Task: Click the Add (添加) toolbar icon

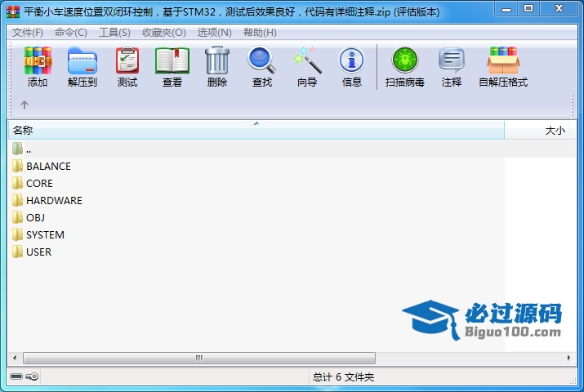Action: [38, 61]
